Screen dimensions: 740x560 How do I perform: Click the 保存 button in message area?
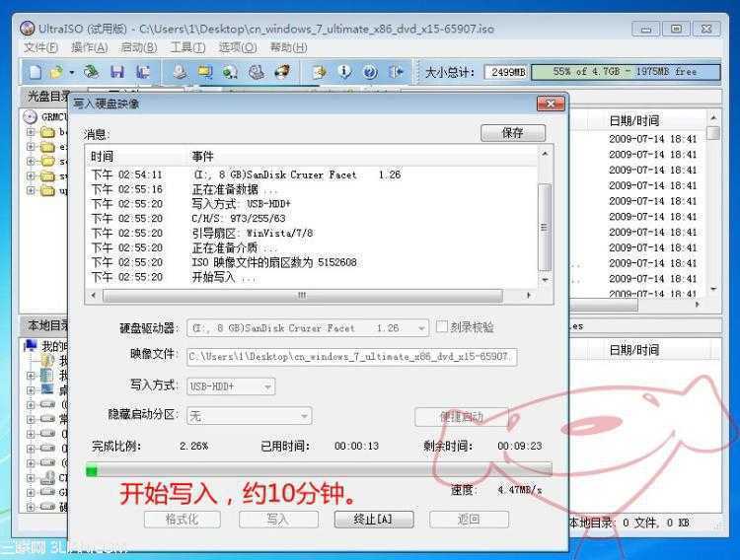513,133
